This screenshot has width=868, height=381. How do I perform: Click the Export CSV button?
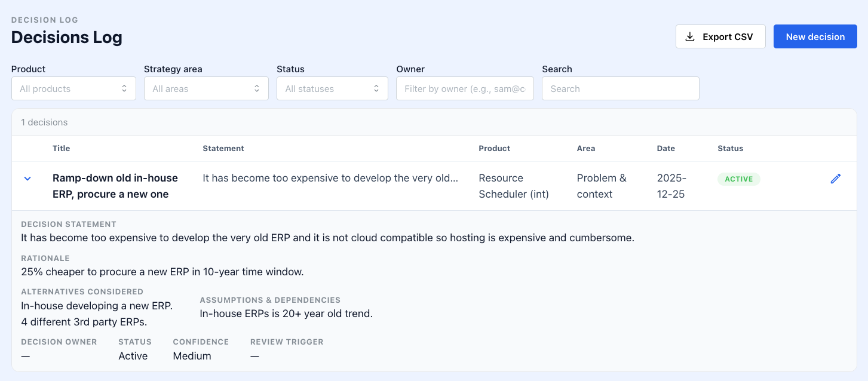720,36
